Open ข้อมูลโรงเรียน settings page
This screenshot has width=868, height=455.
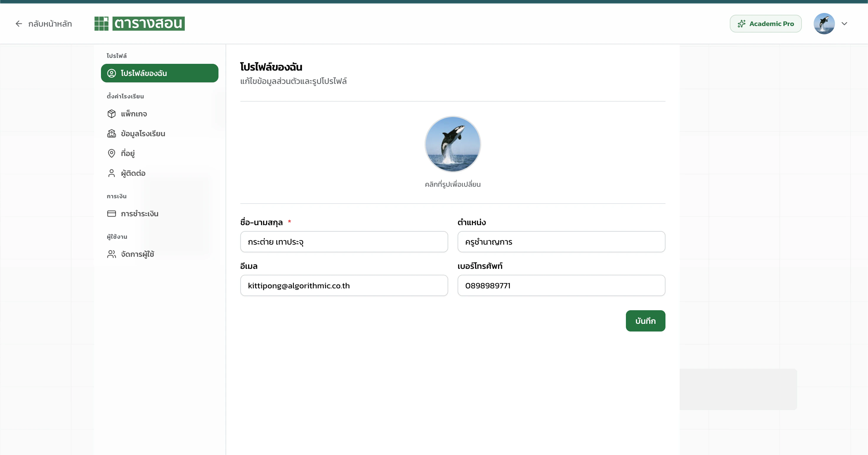coord(143,134)
